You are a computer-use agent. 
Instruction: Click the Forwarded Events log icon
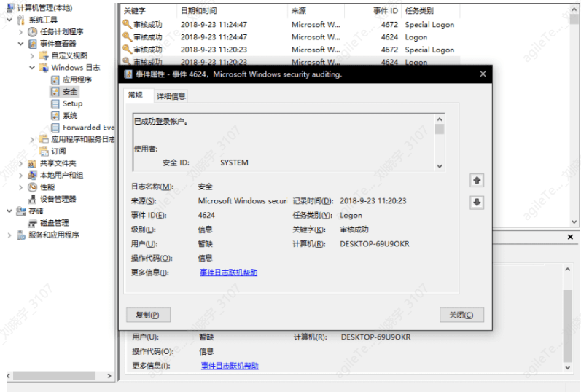click(x=55, y=128)
